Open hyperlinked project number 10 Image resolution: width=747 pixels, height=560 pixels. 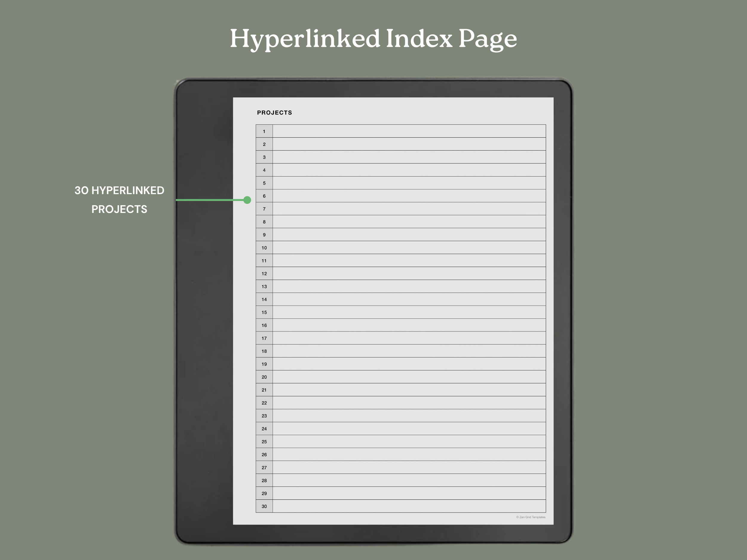(x=264, y=248)
